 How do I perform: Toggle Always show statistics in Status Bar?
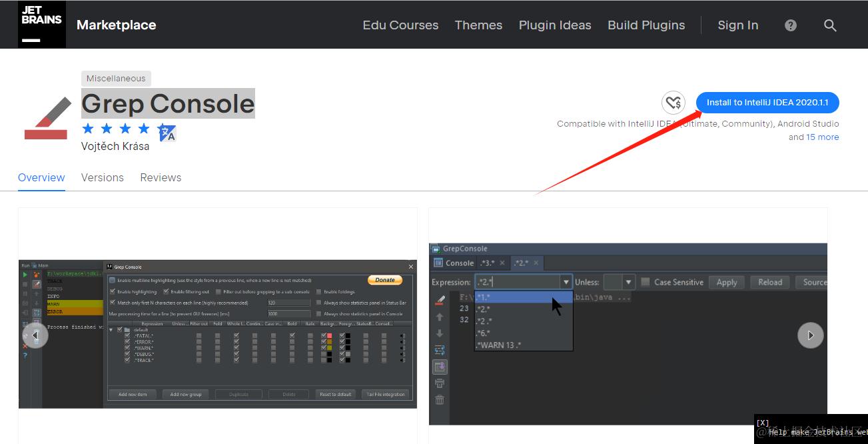[x=318, y=303]
